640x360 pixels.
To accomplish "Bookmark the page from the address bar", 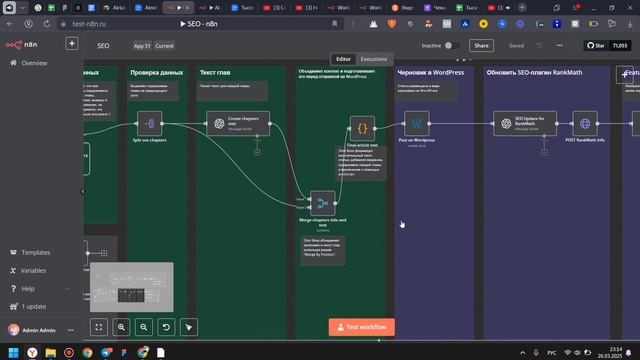I will pyautogui.click(x=335, y=24).
